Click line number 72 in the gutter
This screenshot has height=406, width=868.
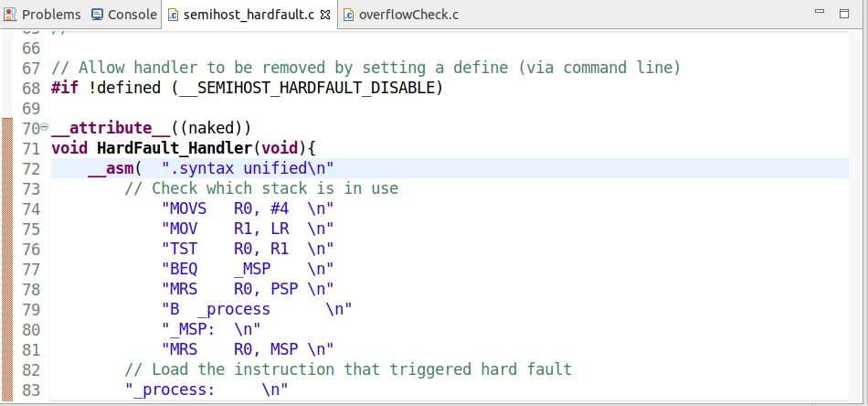[x=31, y=168]
